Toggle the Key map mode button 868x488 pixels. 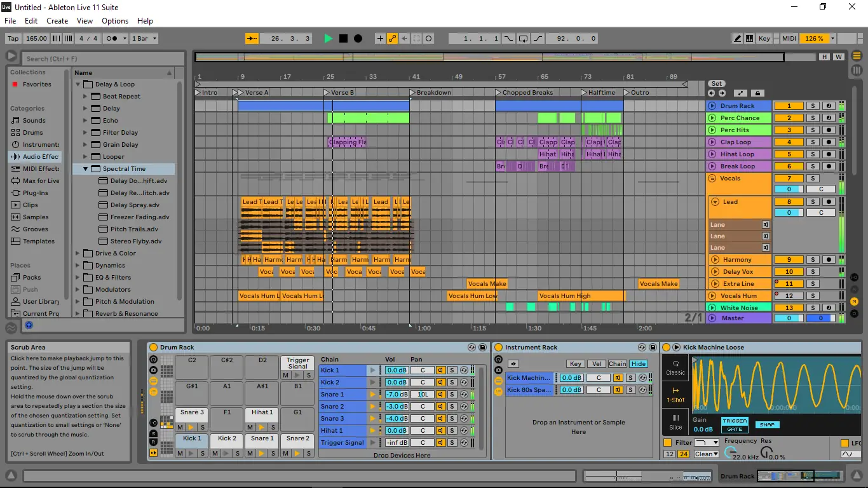coord(764,39)
